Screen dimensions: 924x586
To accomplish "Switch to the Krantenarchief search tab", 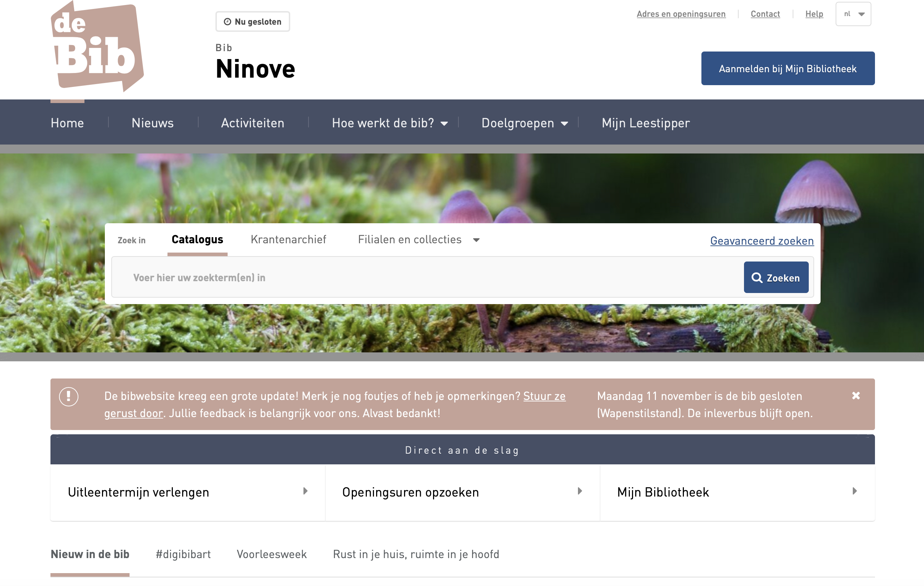I will pos(288,240).
